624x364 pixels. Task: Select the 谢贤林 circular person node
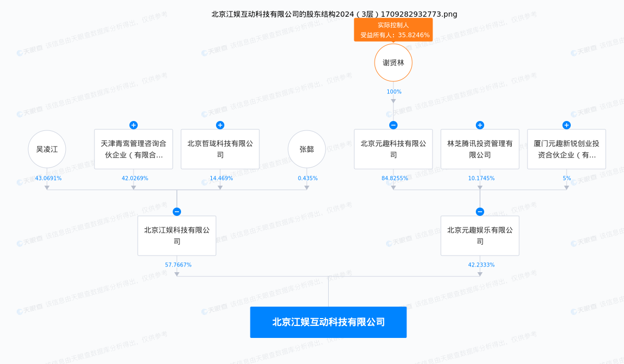pyautogui.click(x=393, y=62)
